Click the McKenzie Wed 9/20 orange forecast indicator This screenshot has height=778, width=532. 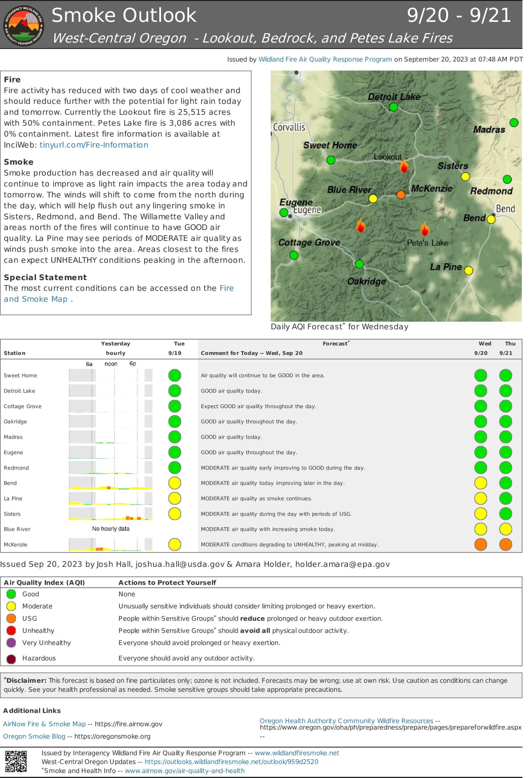[481, 544]
